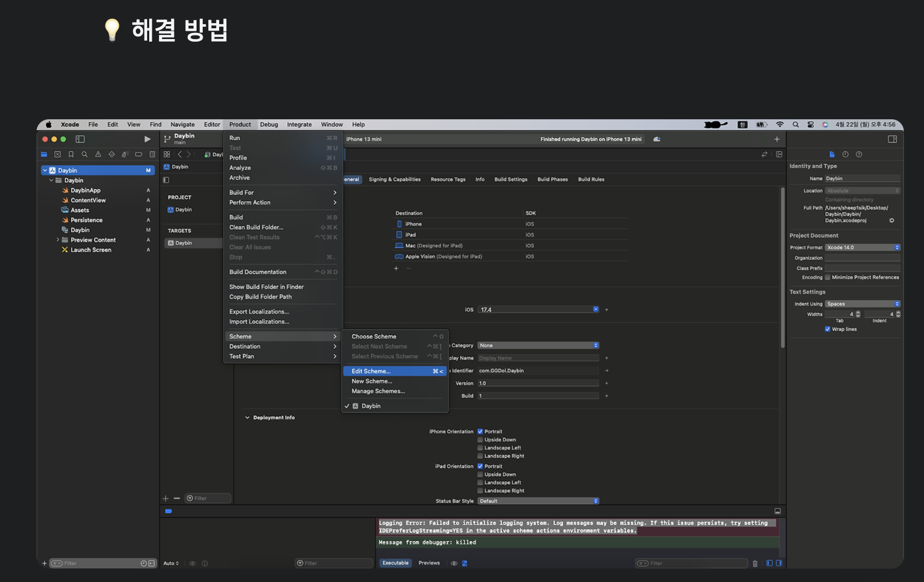Select the History inspector clock icon
The width and height of the screenshot is (924, 582).
point(845,154)
